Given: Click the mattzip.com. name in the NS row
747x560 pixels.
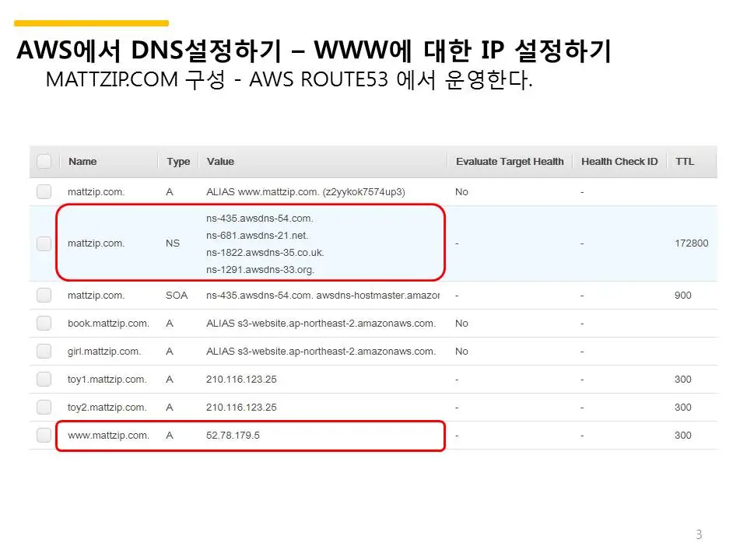Looking at the screenshot, I should (96, 243).
